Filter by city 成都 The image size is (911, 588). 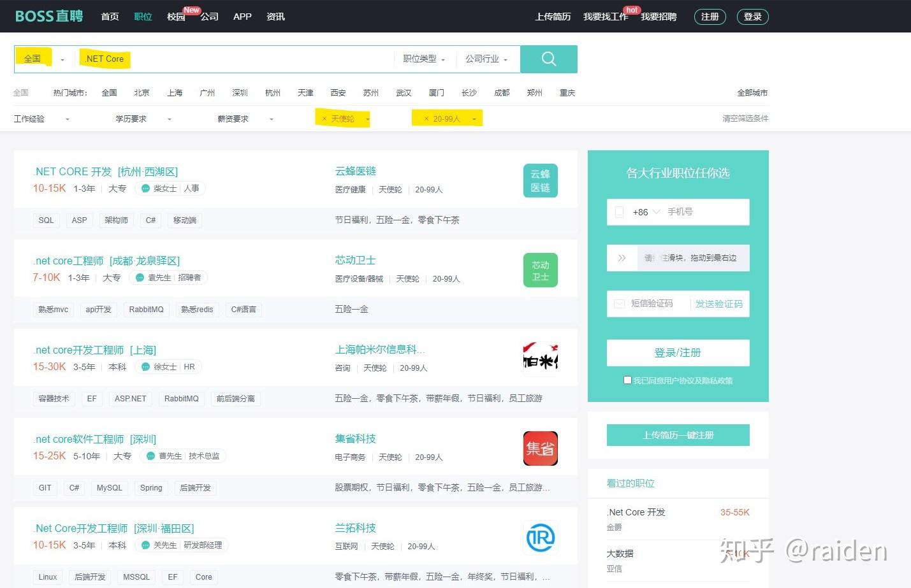pos(502,93)
